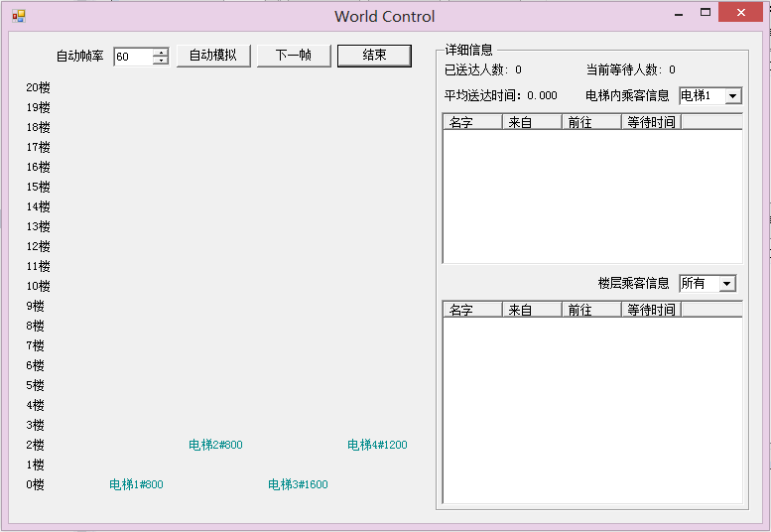This screenshot has width=771, height=532.
Task: Close the World Control window
Action: click(741, 13)
